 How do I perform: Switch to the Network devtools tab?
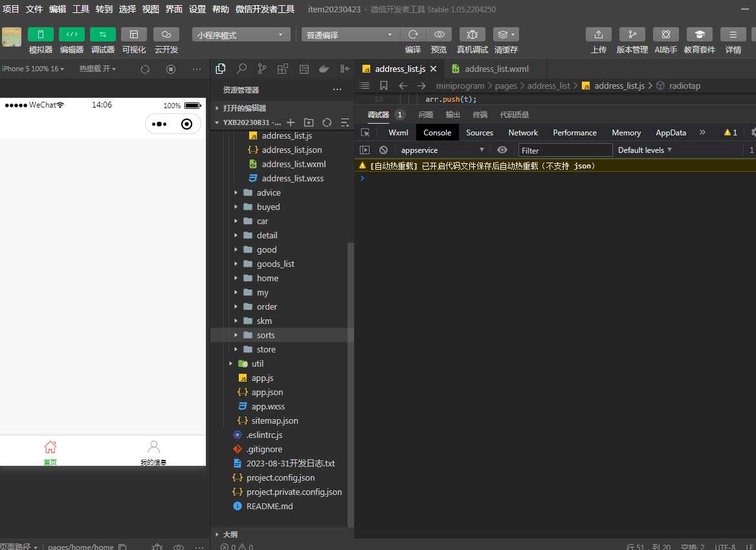(x=522, y=133)
